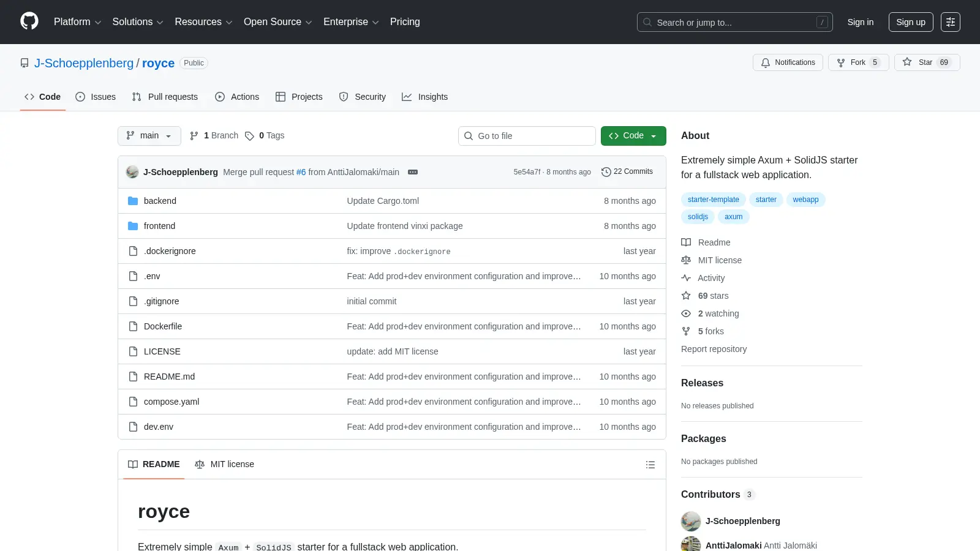980x551 pixels.
Task: Open the J-Schoepplenberg owner link
Action: [x=84, y=63]
